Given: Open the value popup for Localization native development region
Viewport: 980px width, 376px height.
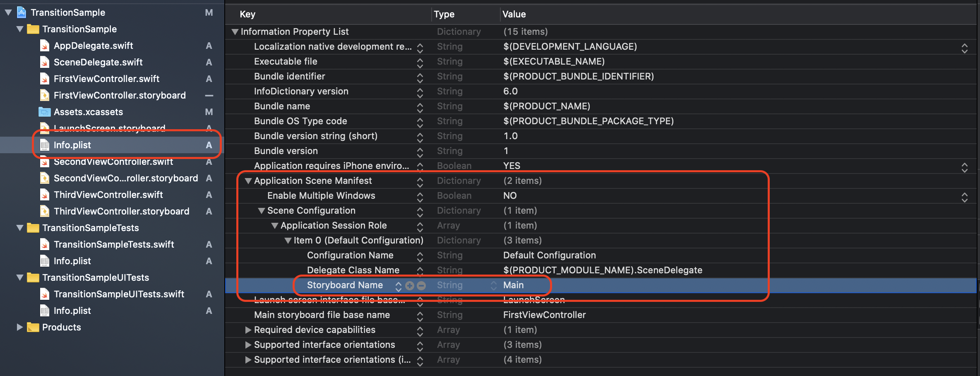Looking at the screenshot, I should 965,48.
